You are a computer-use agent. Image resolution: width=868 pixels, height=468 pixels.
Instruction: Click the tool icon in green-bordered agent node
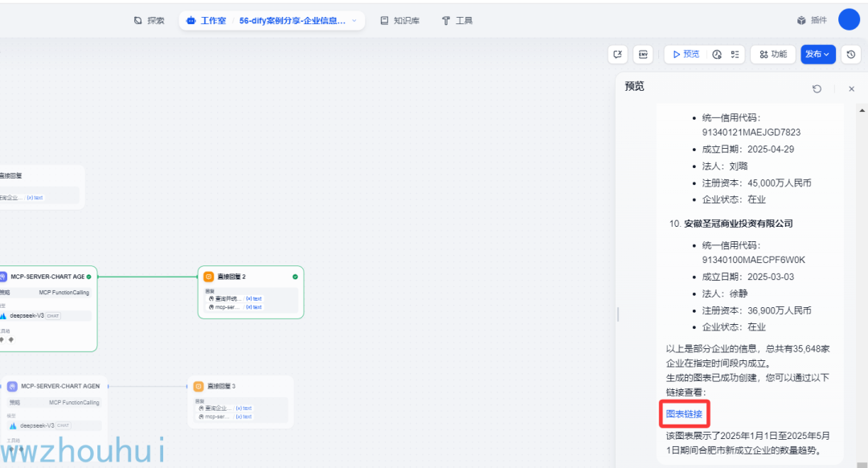[10, 339]
